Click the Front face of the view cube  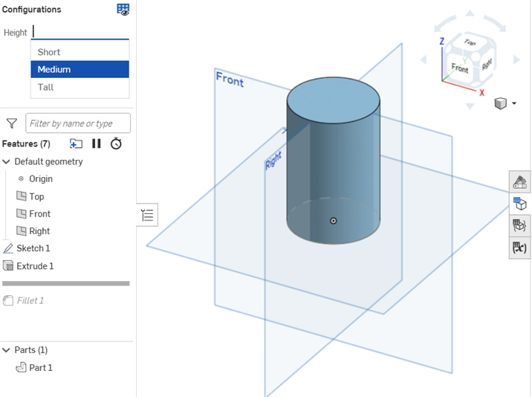460,68
